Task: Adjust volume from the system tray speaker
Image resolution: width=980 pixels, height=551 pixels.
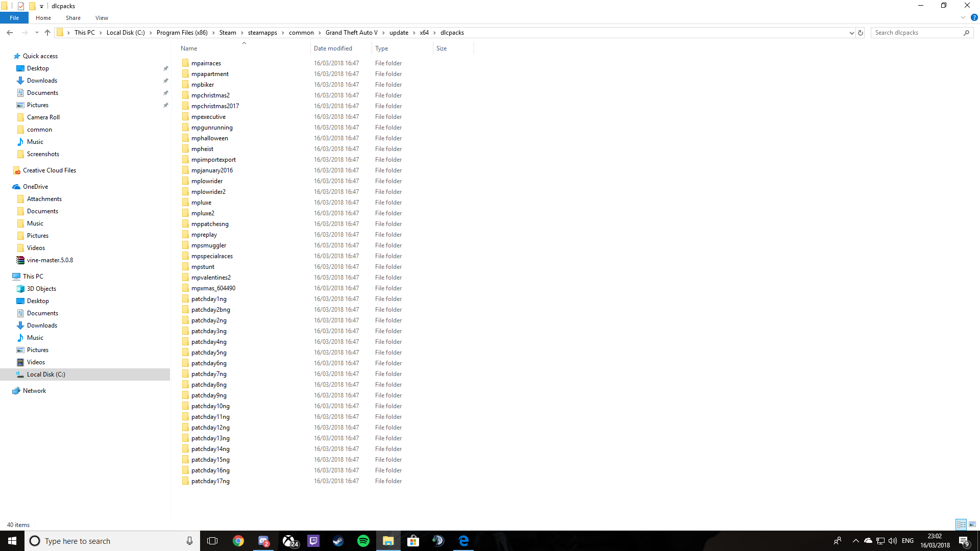Action: point(893,541)
